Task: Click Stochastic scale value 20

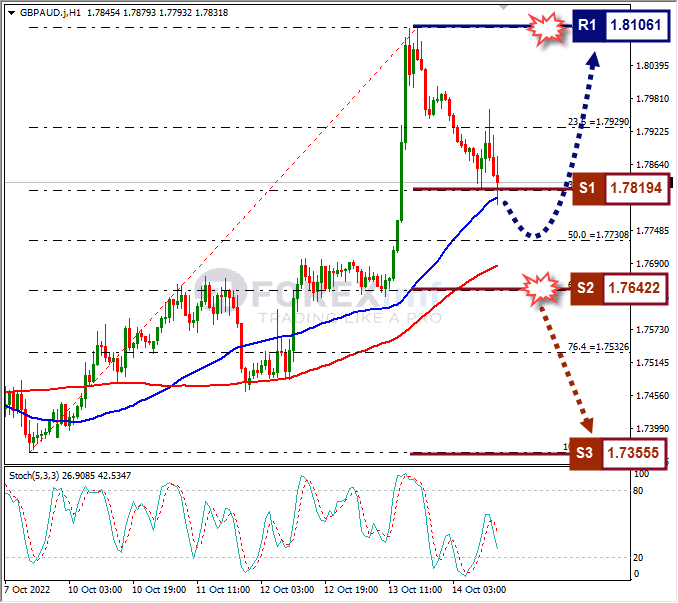Action: pyautogui.click(x=638, y=558)
